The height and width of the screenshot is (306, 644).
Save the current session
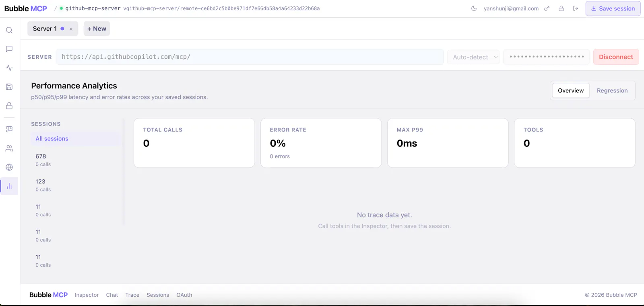(613, 8)
